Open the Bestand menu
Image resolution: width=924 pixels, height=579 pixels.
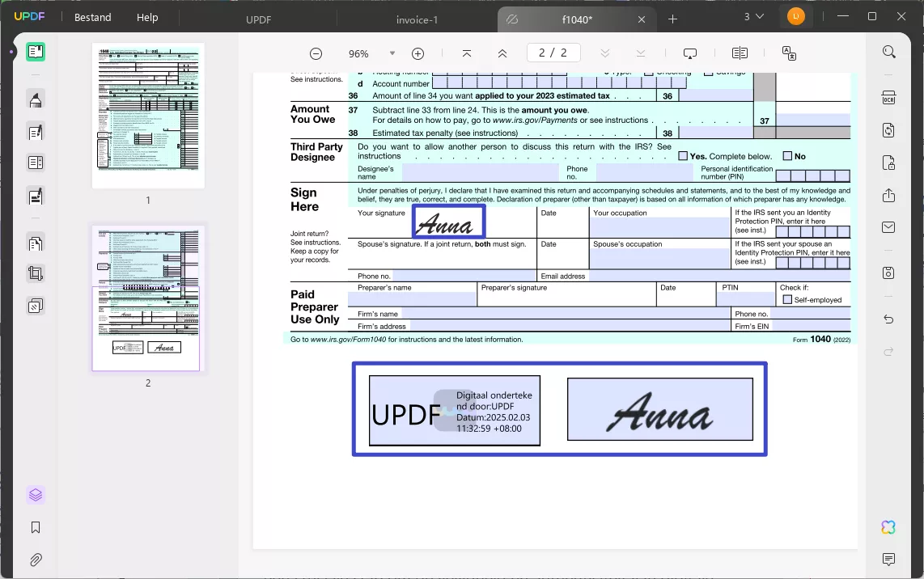(92, 18)
